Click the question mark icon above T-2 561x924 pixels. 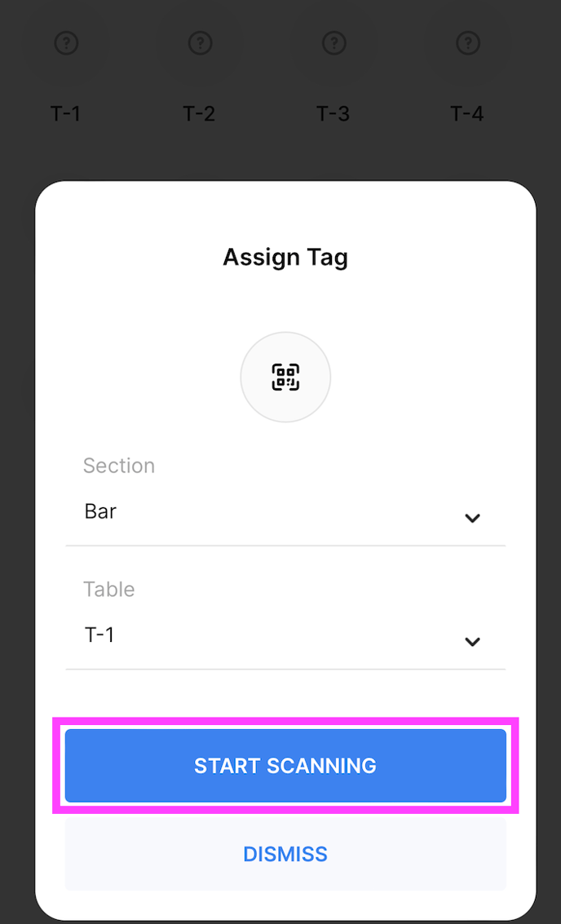[200, 42]
